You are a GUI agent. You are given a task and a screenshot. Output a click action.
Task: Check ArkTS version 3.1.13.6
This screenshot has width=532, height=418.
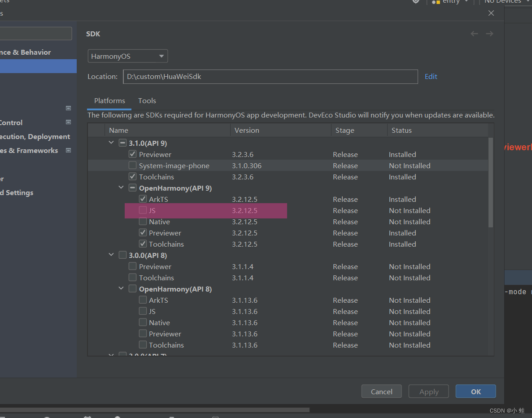click(143, 300)
